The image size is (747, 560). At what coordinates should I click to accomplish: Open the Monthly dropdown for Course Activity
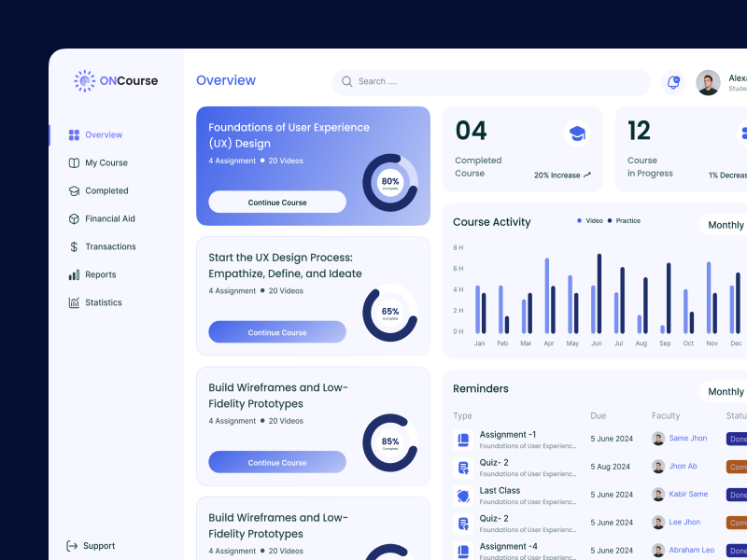(x=725, y=225)
